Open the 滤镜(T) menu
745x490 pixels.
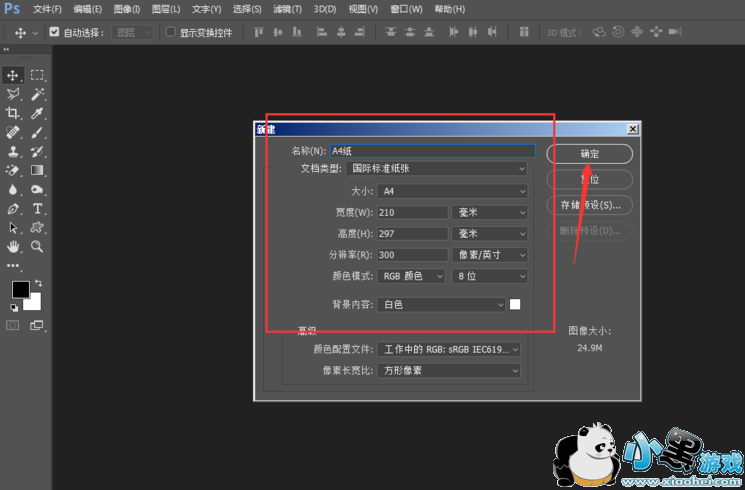pos(288,9)
